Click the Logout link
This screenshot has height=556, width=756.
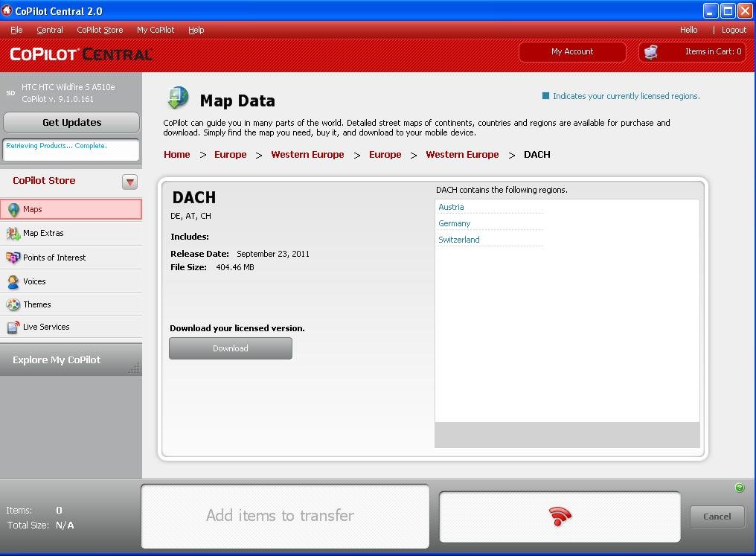coord(734,30)
